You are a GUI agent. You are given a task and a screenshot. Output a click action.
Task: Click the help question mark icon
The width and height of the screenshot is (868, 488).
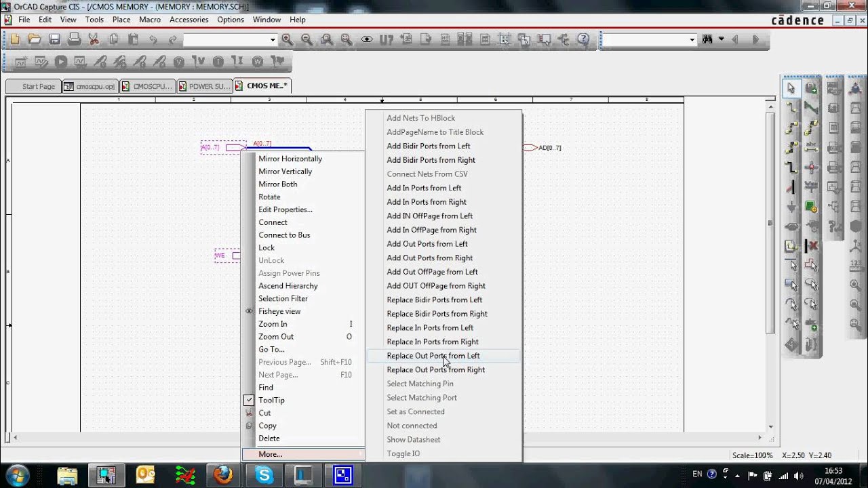click(583, 39)
